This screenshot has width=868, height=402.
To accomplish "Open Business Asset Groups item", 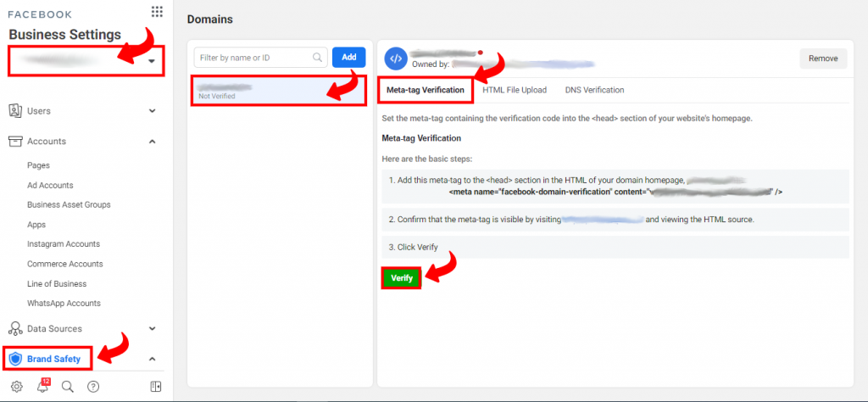I will (x=69, y=204).
